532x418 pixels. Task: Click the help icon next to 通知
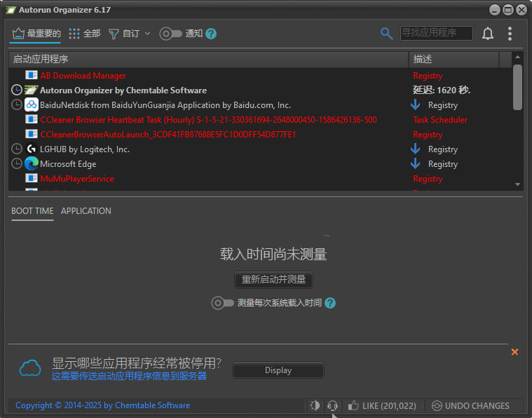(x=211, y=34)
